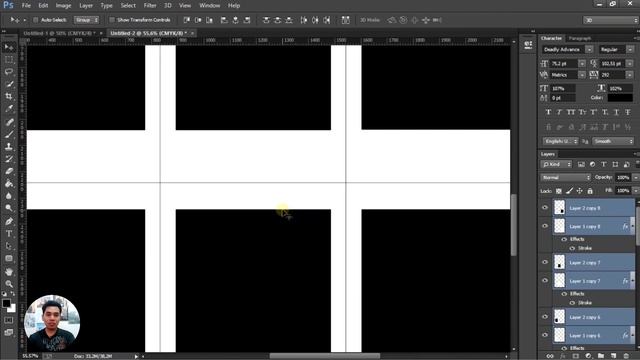Toggle Stroke visibility under Layer 1 copy 7

pyautogui.click(x=572, y=302)
